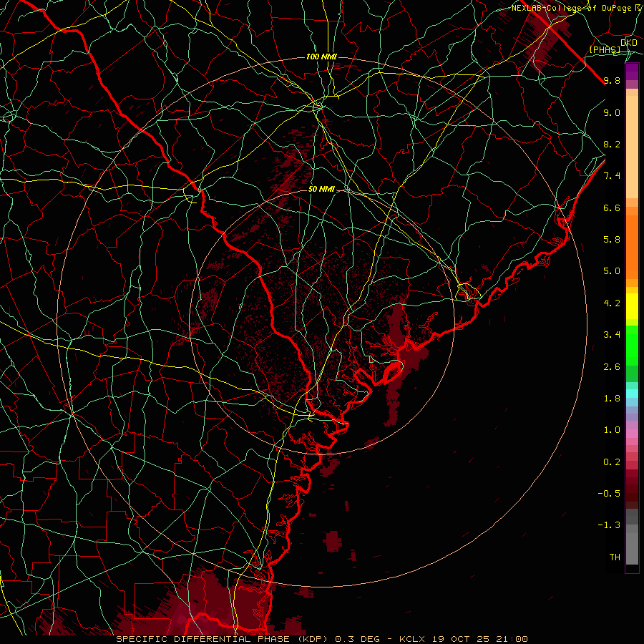
Task: Click the 100 NMI range ring label
Action: [x=321, y=57]
